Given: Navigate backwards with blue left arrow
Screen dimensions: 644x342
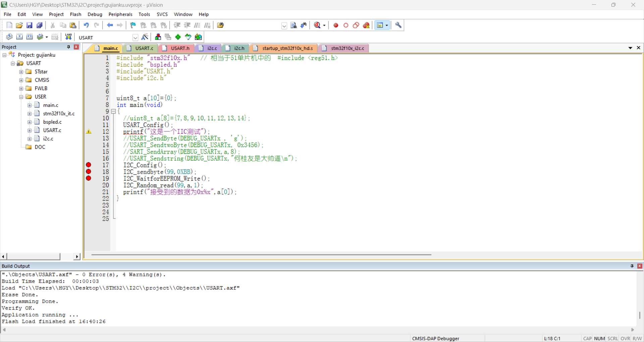Looking at the screenshot, I should point(110,25).
